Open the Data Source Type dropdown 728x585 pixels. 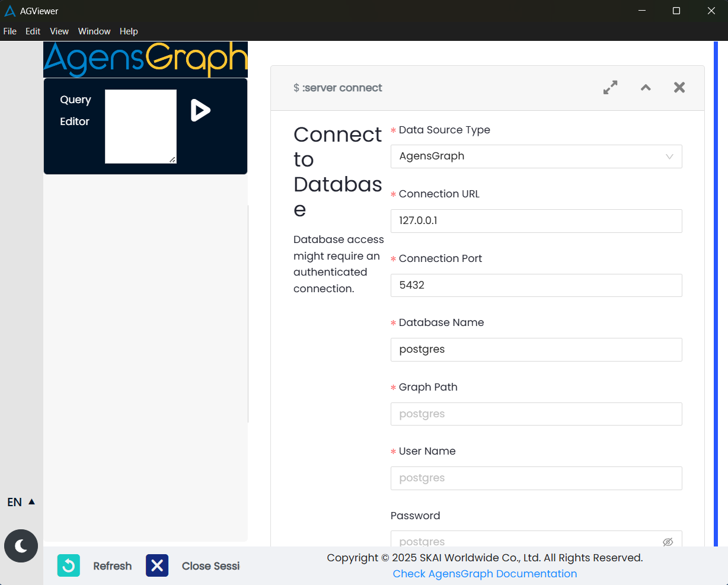537,156
